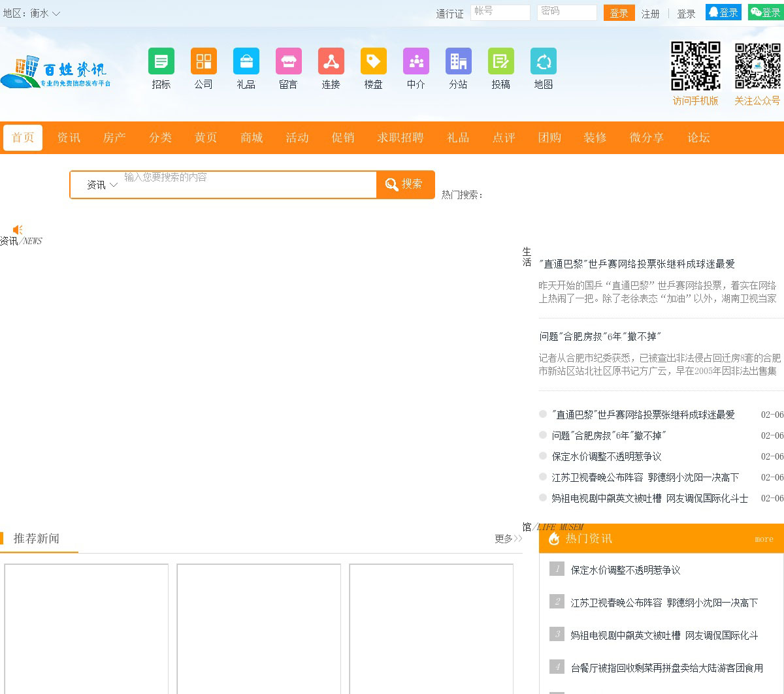
Task: Open the 楼盘 yellow tag icon
Action: [x=373, y=61]
